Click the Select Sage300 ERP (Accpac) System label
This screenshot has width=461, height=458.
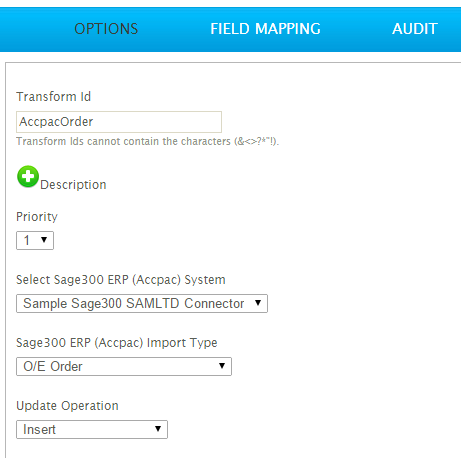[x=121, y=280]
